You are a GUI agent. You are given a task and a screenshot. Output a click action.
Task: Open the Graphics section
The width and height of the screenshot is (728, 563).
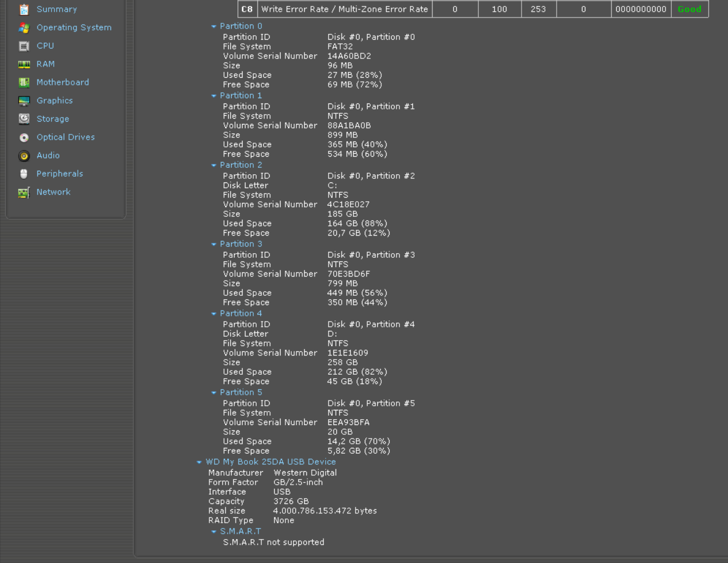tap(54, 101)
